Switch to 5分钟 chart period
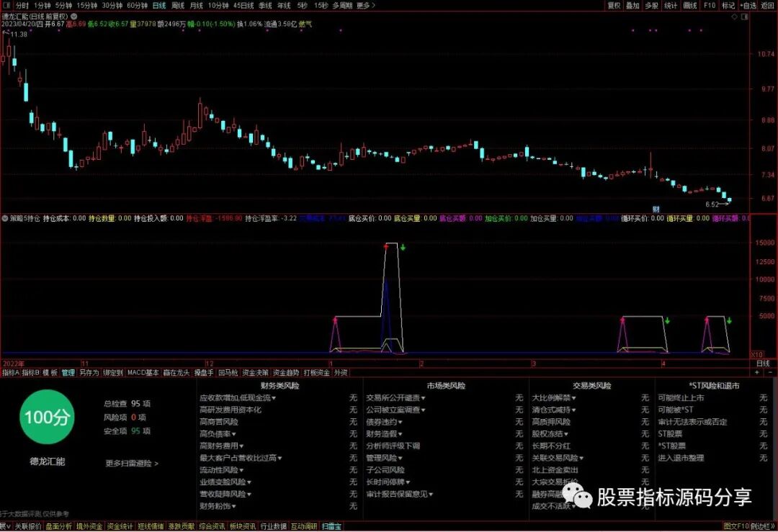This screenshot has height=532, width=778. click(63, 6)
